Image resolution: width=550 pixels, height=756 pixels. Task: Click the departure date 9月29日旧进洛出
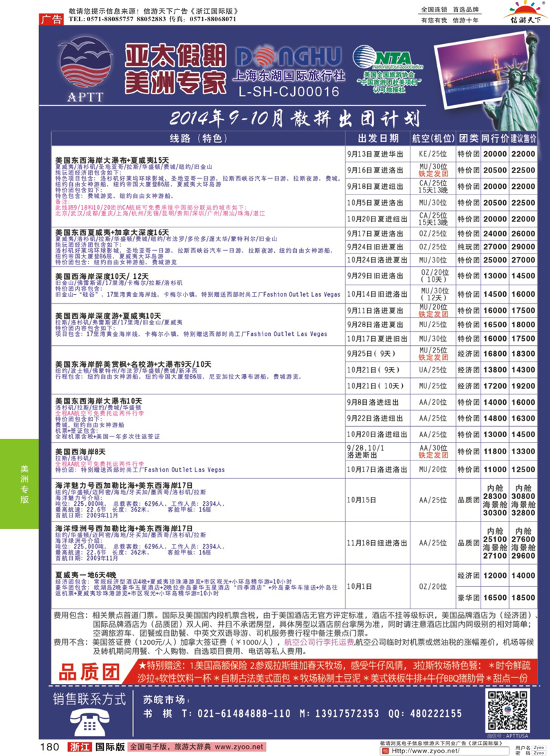pyautogui.click(x=375, y=276)
